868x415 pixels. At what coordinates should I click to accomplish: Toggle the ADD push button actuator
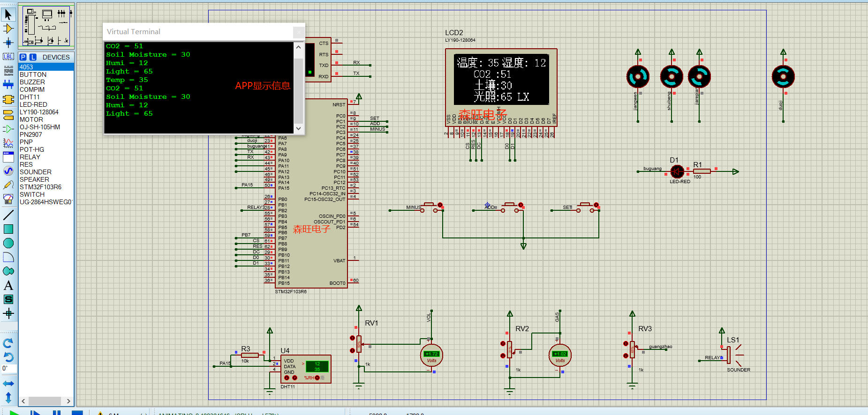coord(521,205)
